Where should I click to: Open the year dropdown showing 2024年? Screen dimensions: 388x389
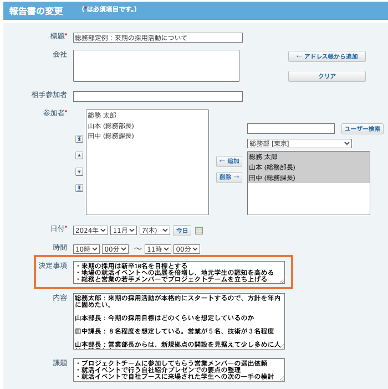coord(90,230)
